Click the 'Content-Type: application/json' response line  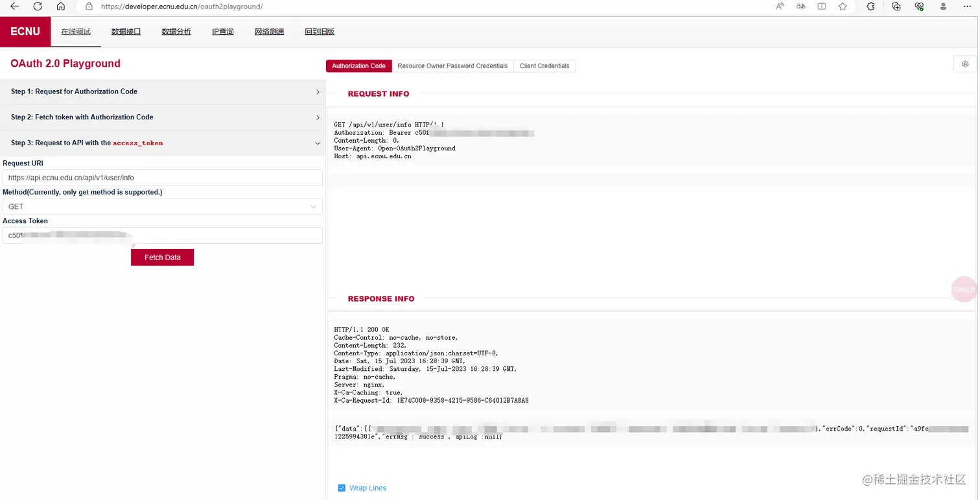tap(416, 353)
